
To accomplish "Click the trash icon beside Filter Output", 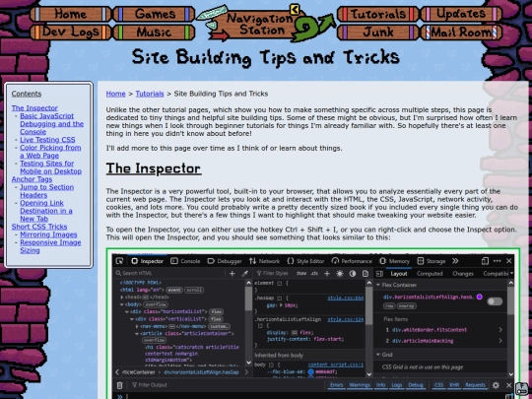I will click(120, 385).
